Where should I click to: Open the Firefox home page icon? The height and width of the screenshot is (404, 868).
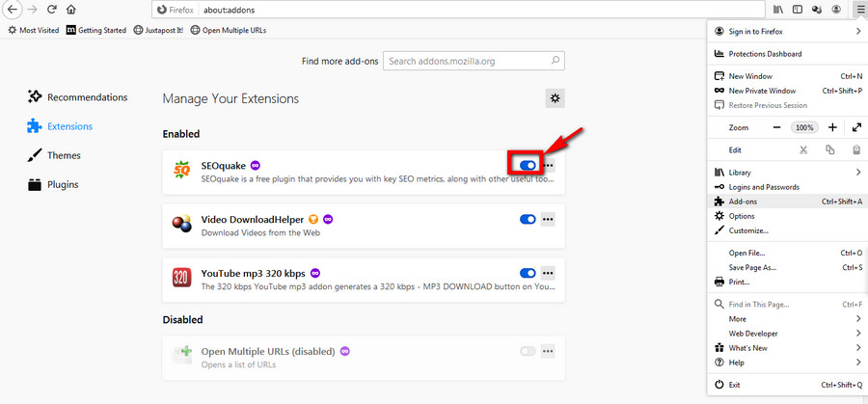pyautogui.click(x=70, y=10)
